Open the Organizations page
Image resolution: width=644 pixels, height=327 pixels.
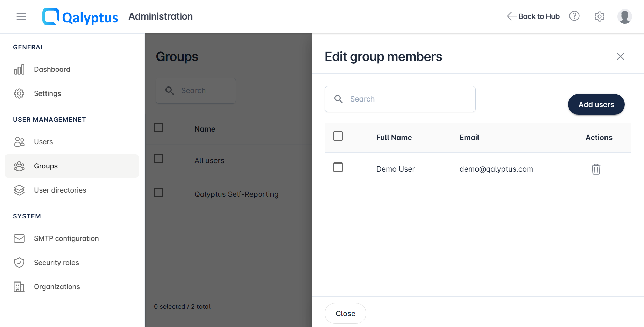[57, 286]
